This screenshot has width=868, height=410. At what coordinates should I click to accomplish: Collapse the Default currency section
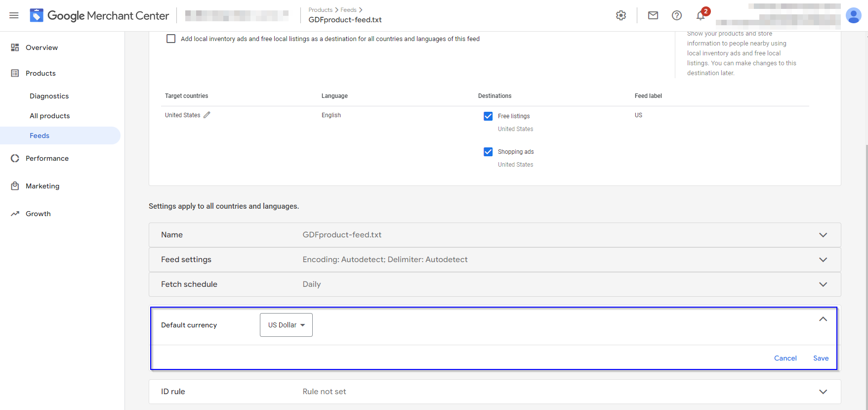(823, 319)
